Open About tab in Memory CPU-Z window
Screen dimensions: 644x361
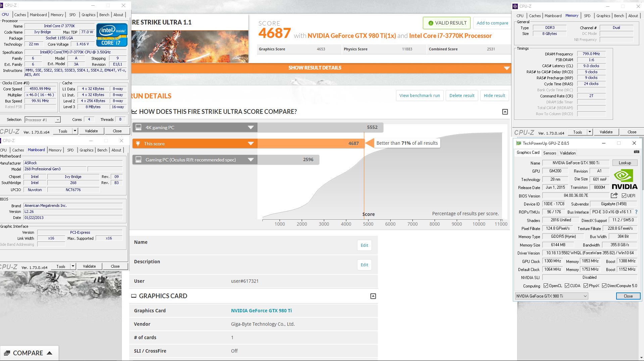tap(633, 16)
